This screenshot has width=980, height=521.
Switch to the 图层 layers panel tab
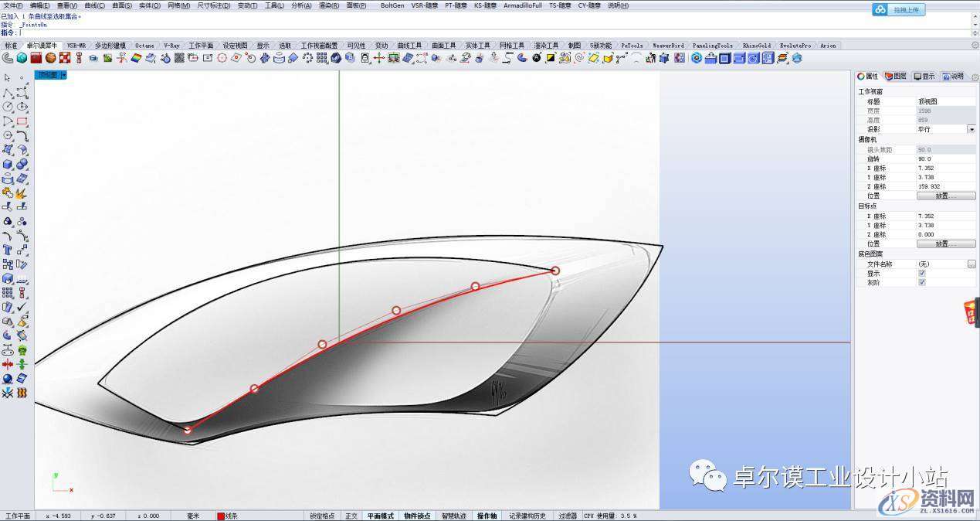click(x=896, y=77)
